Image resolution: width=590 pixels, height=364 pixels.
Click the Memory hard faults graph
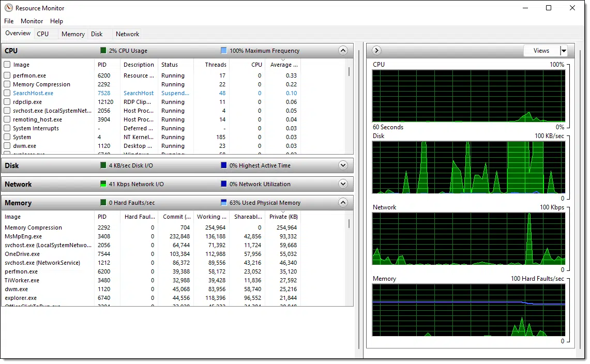[x=468, y=310]
